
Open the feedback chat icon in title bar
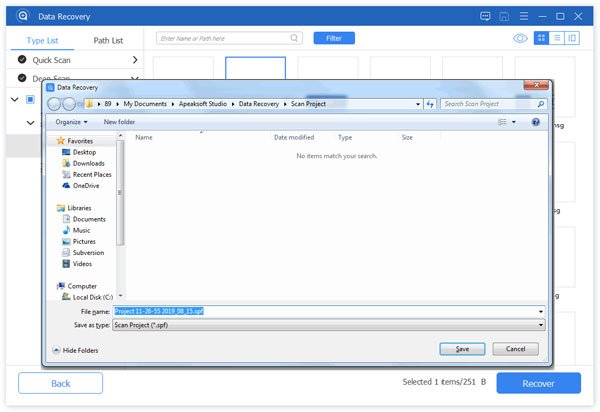click(485, 16)
